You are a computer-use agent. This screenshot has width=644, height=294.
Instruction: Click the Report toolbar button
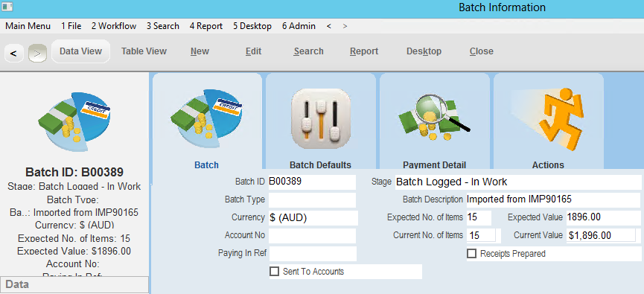364,51
